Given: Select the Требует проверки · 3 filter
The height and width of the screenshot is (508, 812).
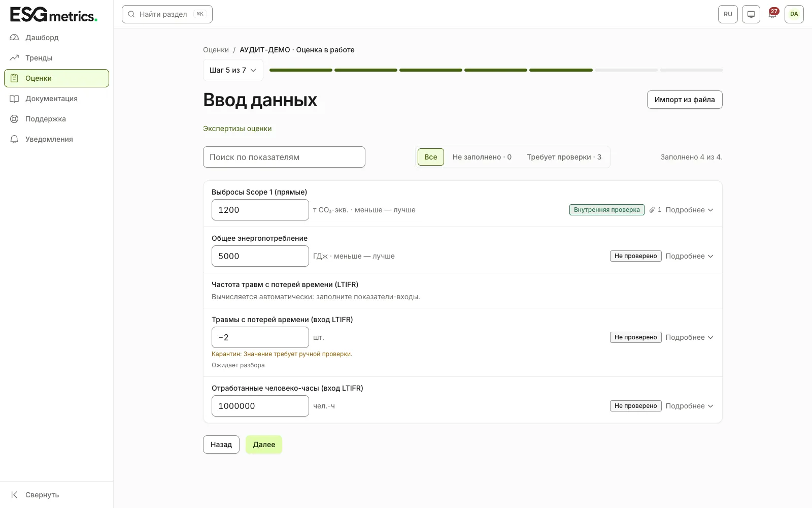Looking at the screenshot, I should click(x=564, y=157).
